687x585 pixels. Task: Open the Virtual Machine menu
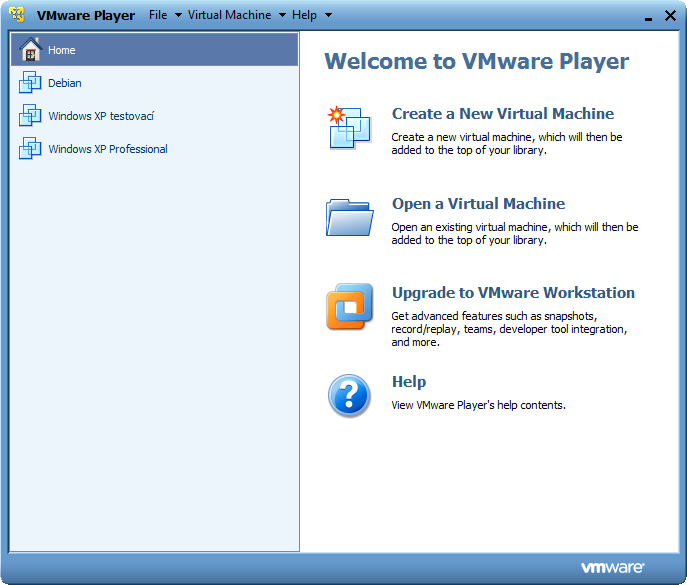(230, 15)
